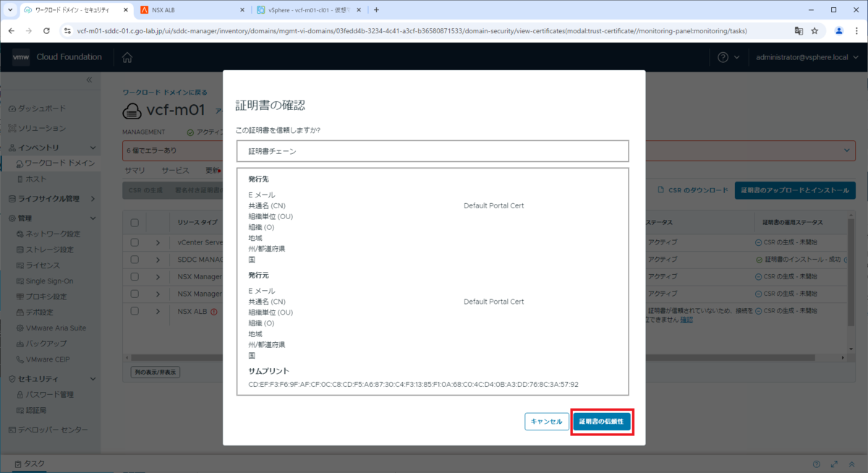Toggle the select-all checkbox in table header
868x473 pixels.
click(x=135, y=222)
